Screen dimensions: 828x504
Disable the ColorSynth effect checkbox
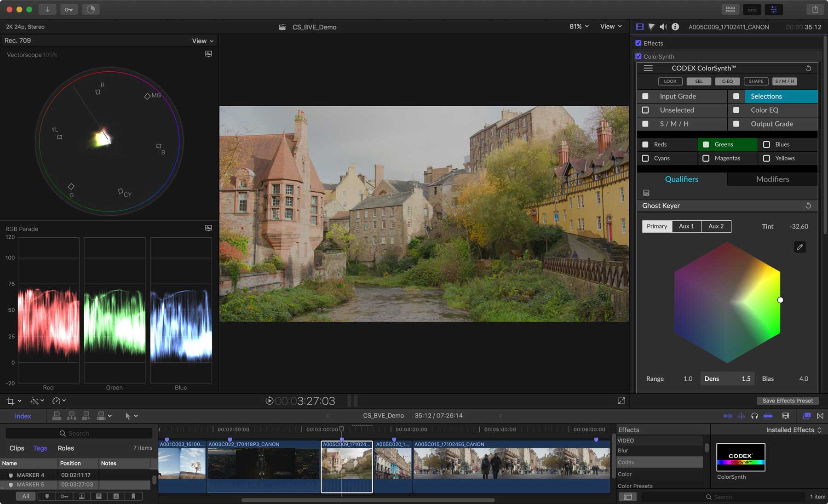[638, 57]
